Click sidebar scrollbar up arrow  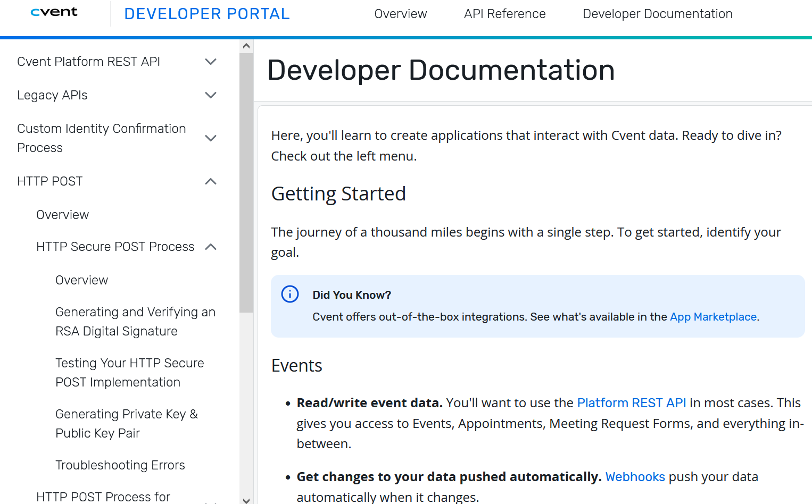coord(246,46)
